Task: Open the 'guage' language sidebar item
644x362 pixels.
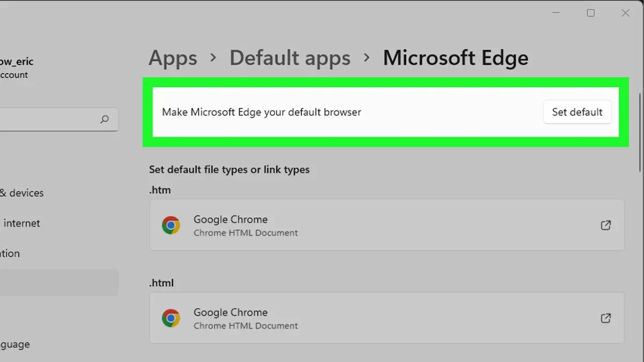Action: coord(15,344)
